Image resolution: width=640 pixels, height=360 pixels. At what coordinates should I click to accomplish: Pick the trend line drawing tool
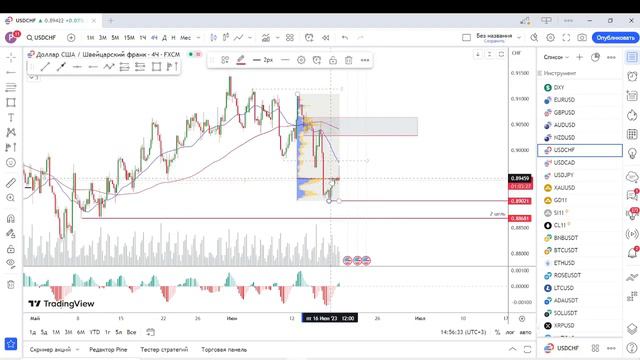click(45, 67)
